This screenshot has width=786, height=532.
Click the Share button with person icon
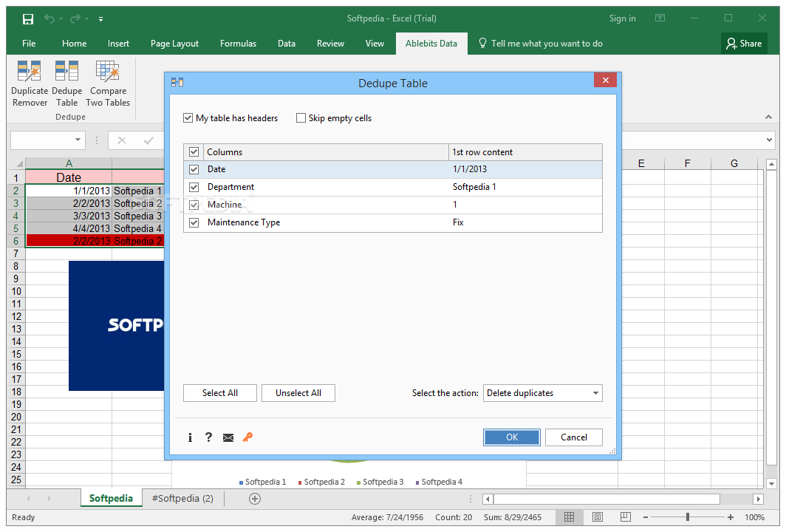[x=744, y=44]
